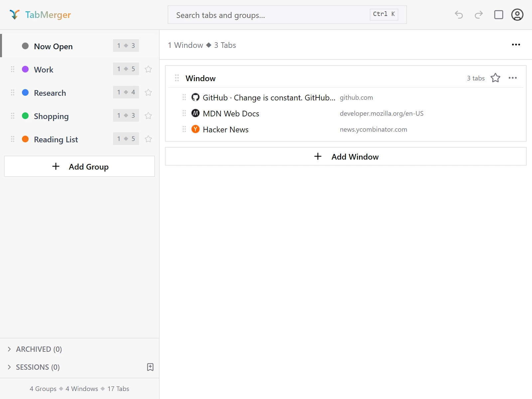Viewport: 532px width, 399px height.
Task: Focus the Search tabs and groups field
Action: point(287,15)
